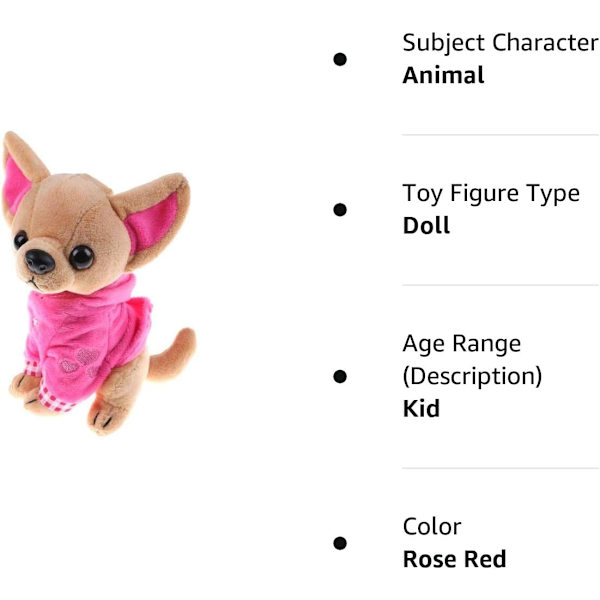Click the Color attribute label

pyautogui.click(x=432, y=527)
